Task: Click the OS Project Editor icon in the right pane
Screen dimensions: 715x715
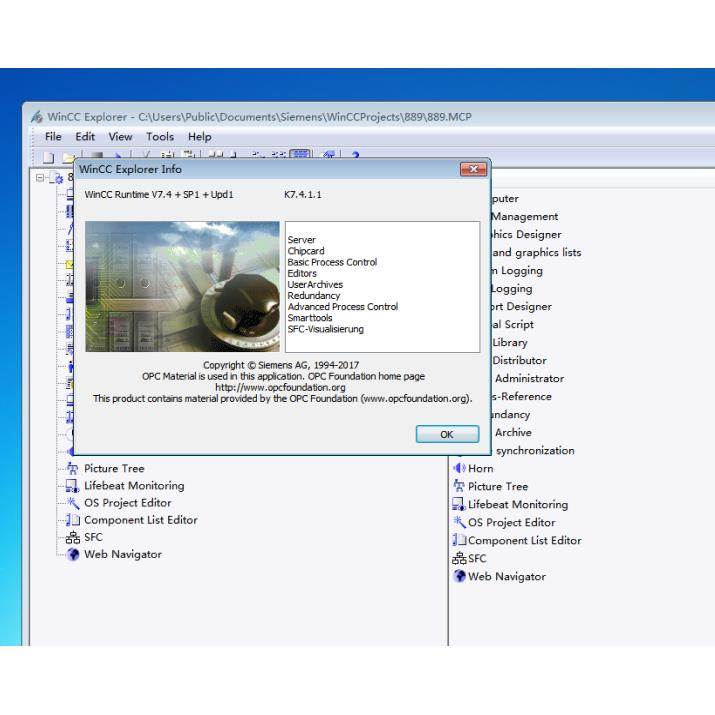Action: (459, 522)
